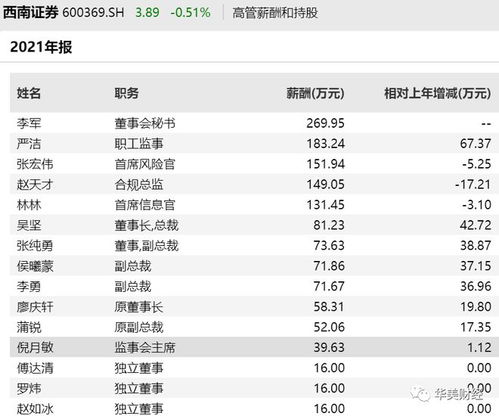Viewport: 499px width, 416px height.
Task: Click the 监事会主席 position cell
Action: [x=145, y=348]
